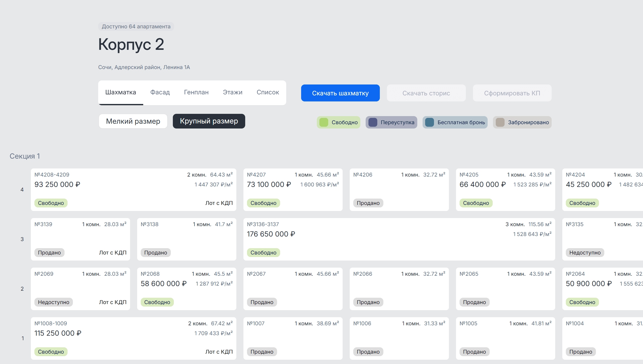Open apartment card №2068
This screenshot has height=364, width=643.
(x=187, y=289)
